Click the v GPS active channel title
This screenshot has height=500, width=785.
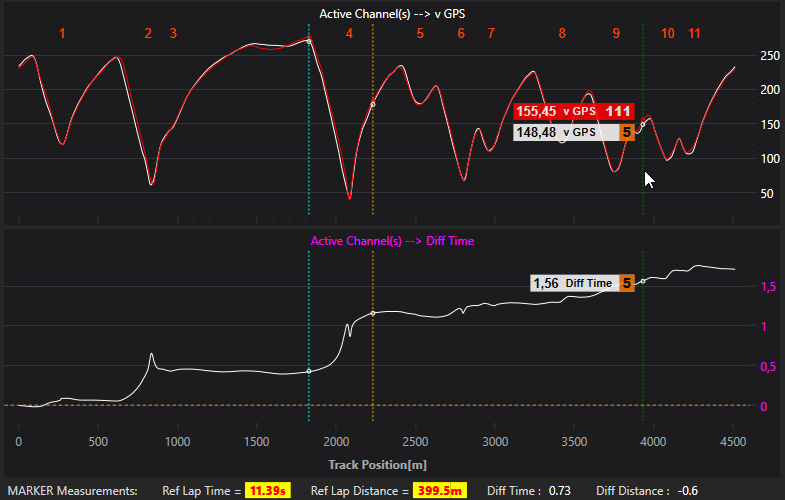(392, 14)
